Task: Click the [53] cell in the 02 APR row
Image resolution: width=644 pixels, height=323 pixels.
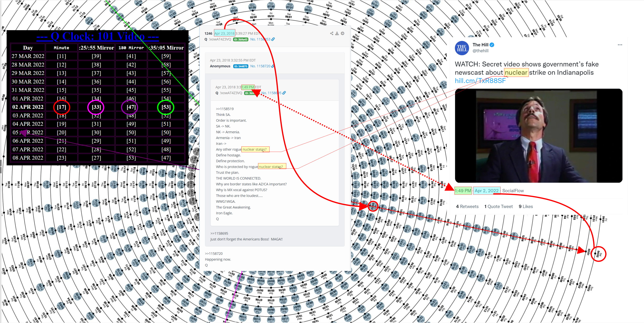Action: pyautogui.click(x=166, y=107)
